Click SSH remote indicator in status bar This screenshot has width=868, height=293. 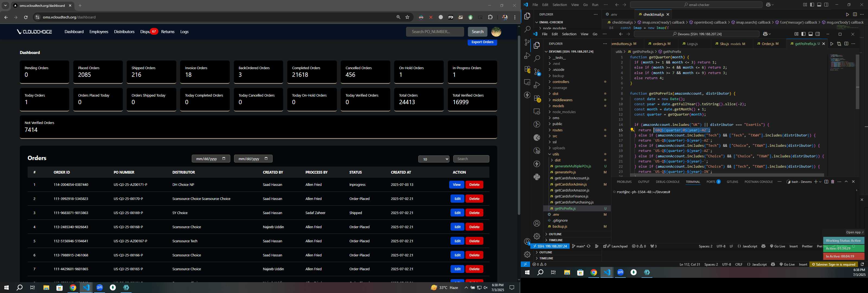550,246
